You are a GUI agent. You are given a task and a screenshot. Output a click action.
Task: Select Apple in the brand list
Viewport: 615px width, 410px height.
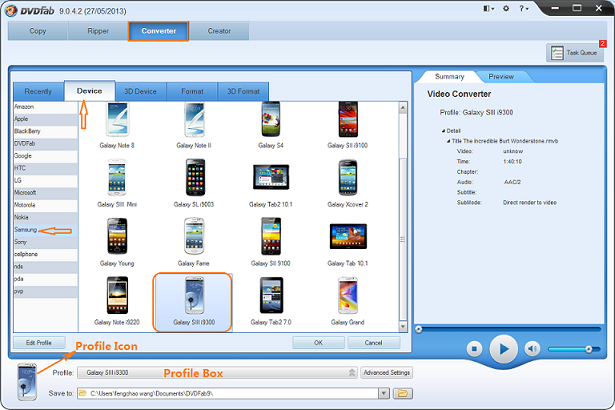click(45, 119)
